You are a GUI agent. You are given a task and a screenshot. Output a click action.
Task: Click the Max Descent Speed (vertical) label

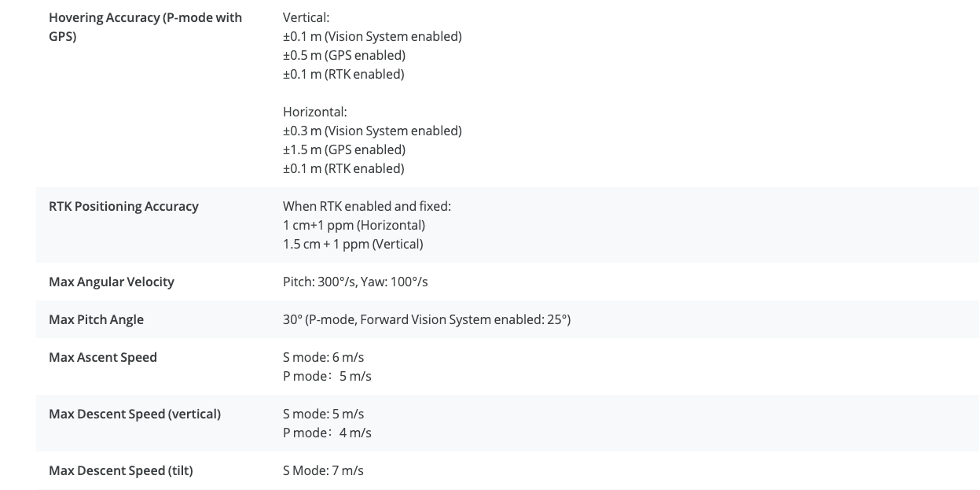134,414
